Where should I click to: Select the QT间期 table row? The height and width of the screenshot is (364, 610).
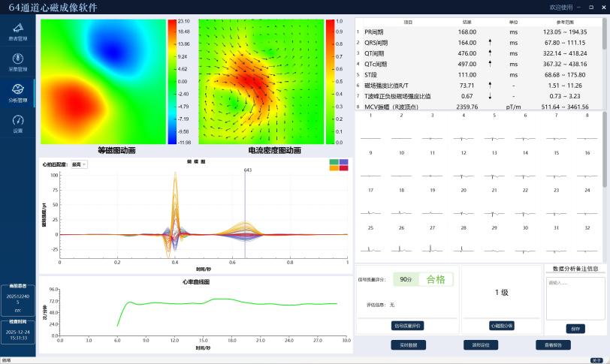click(479, 53)
